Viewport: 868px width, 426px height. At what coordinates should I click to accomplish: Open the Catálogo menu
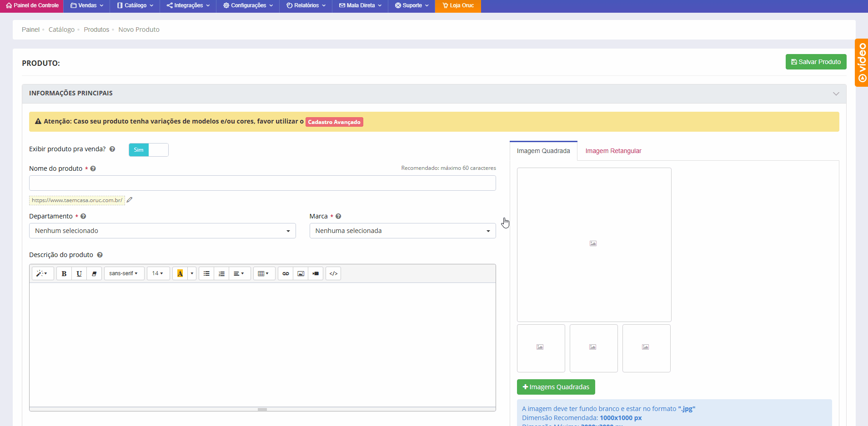(x=135, y=5)
